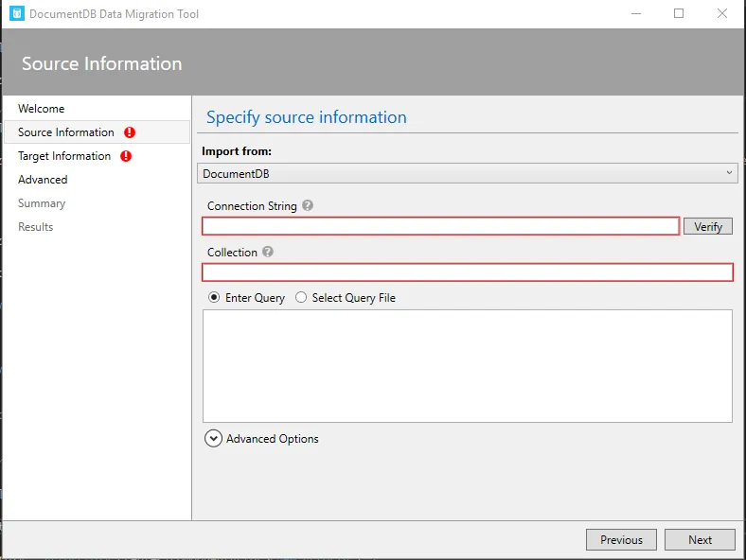Click the Connection String help icon
This screenshot has width=746, height=560.
click(308, 206)
